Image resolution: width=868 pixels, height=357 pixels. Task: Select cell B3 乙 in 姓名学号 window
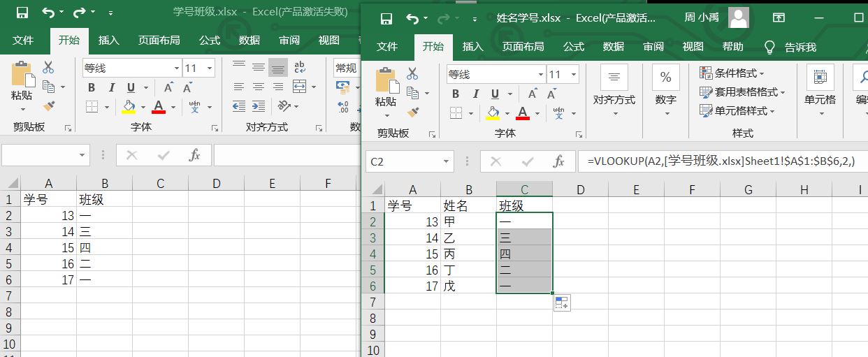(x=468, y=238)
